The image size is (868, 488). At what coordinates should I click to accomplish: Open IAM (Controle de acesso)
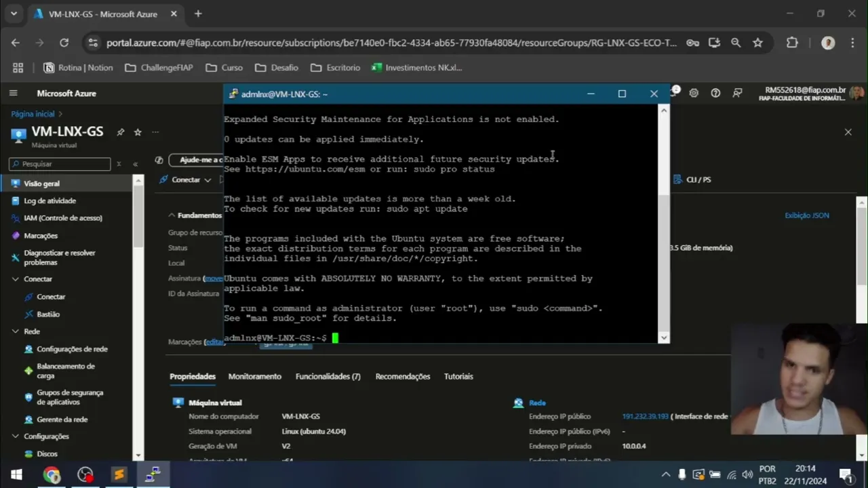(63, 218)
